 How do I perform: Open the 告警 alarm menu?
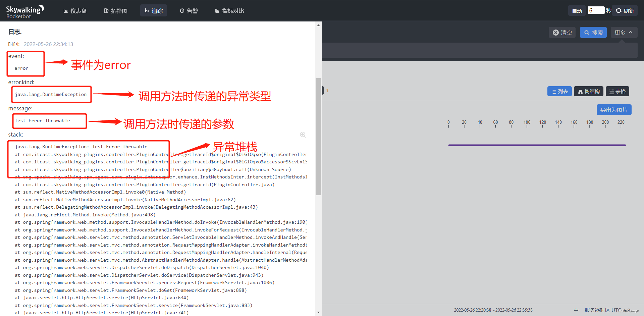189,11
